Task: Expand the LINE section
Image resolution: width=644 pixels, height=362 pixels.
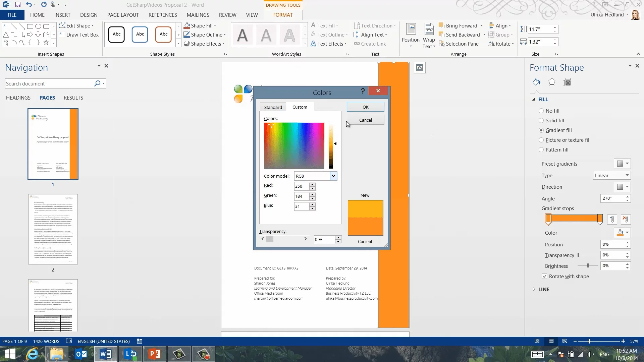Action: 543,289
